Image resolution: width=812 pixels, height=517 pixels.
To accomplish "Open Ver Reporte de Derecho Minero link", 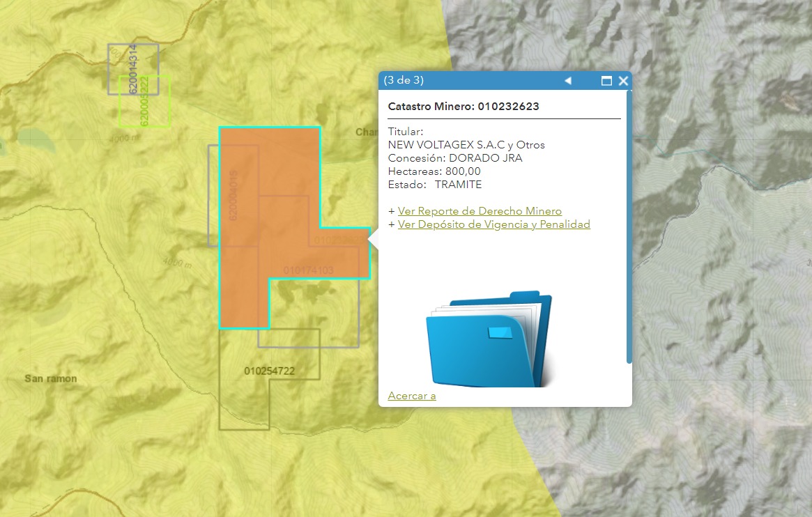I will pos(480,211).
